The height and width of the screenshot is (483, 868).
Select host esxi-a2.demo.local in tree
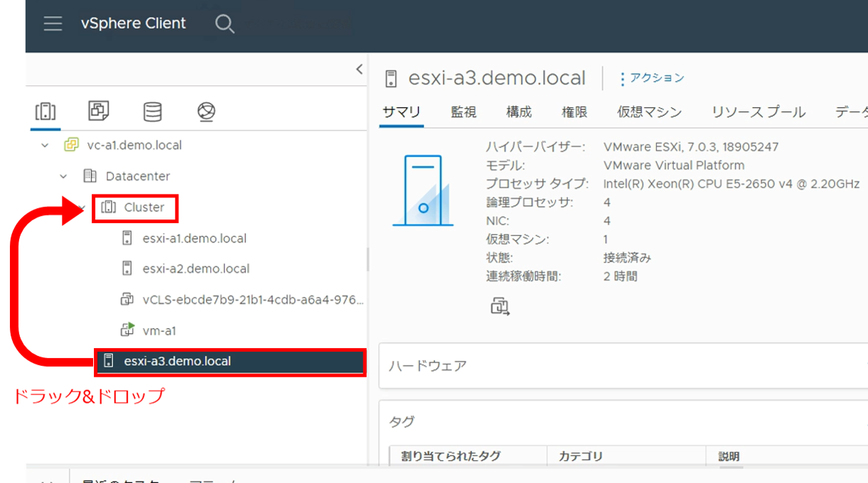(196, 268)
